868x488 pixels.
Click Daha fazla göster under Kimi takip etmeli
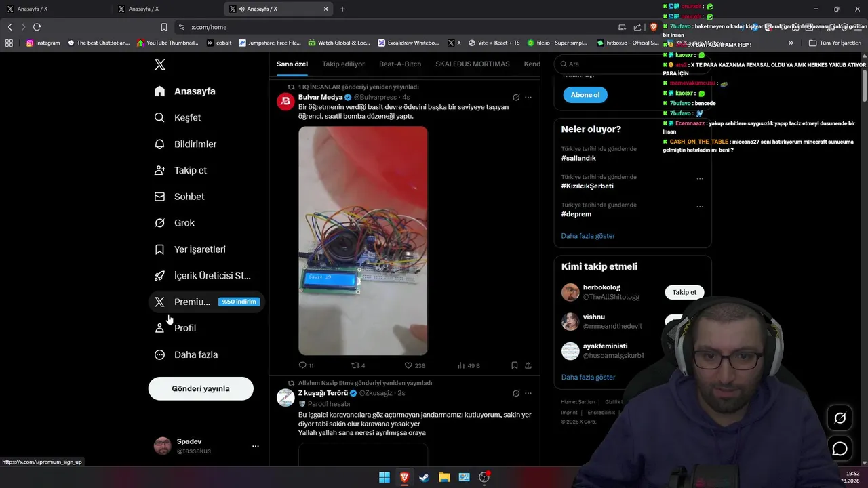pyautogui.click(x=588, y=377)
